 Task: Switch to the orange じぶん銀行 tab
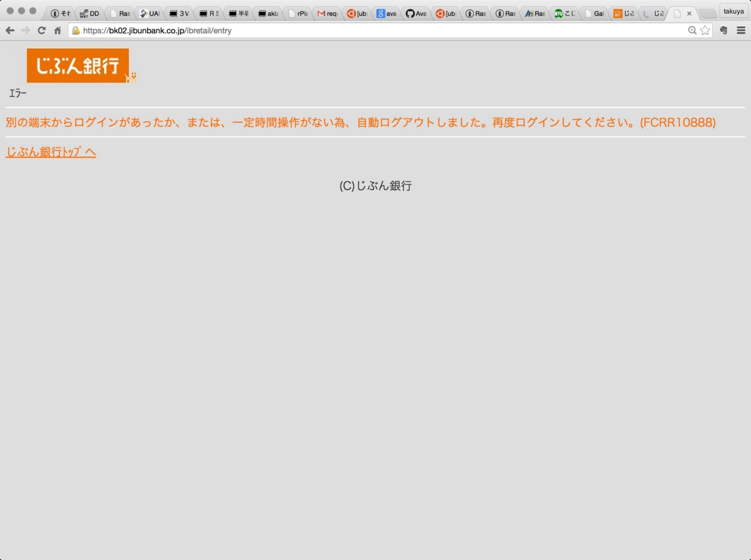pos(625,13)
